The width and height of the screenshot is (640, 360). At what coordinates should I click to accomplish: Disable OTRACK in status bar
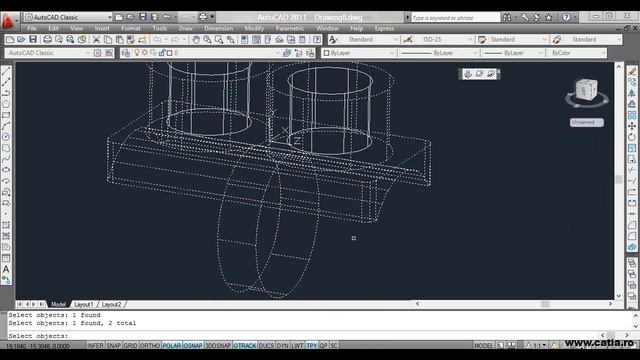click(244, 346)
